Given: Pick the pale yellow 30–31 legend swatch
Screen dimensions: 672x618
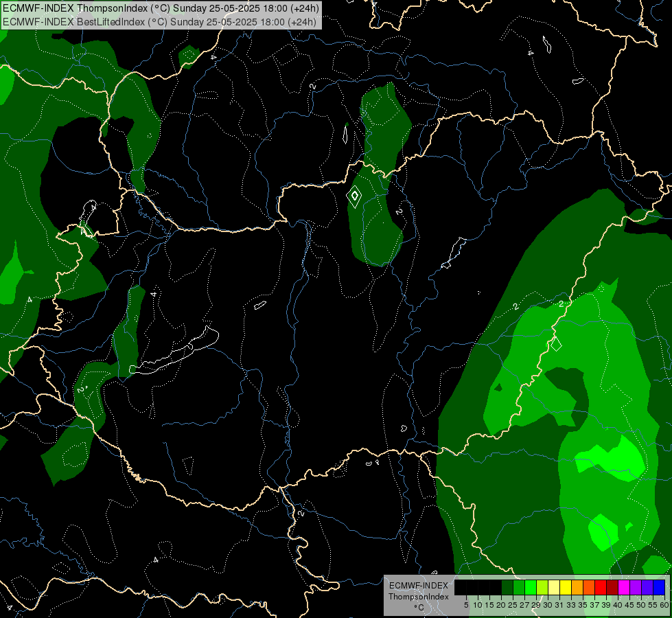Looking at the screenshot, I should point(554,587).
